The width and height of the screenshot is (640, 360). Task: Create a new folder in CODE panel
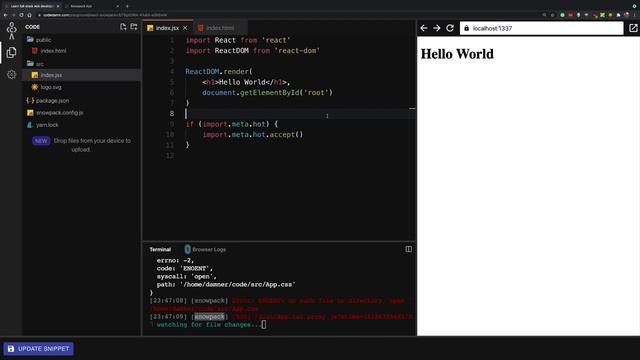134,27
